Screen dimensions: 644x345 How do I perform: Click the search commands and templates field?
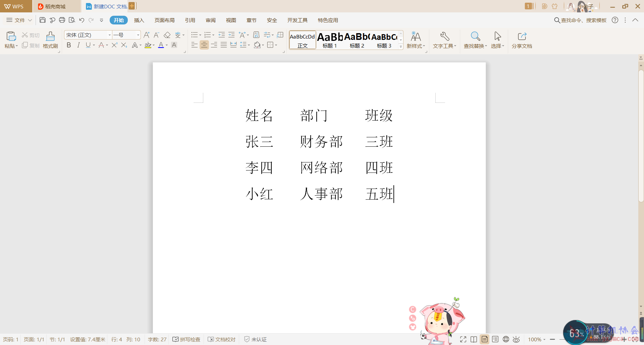click(x=580, y=20)
